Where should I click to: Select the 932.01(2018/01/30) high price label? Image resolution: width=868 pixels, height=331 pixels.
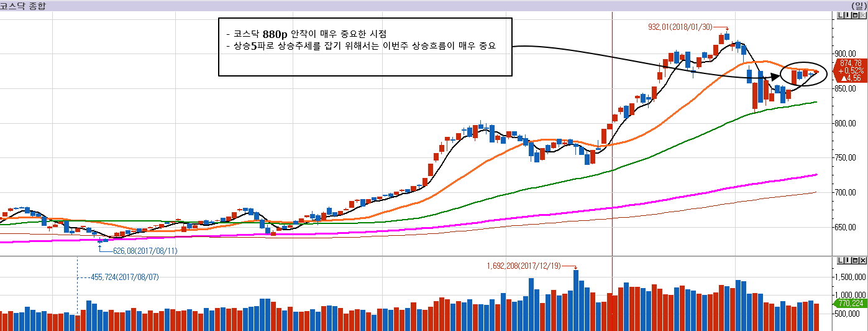click(x=680, y=27)
